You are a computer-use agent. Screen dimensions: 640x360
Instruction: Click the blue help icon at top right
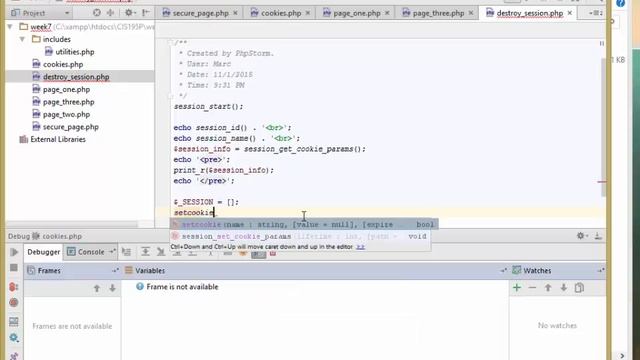(620, 3)
